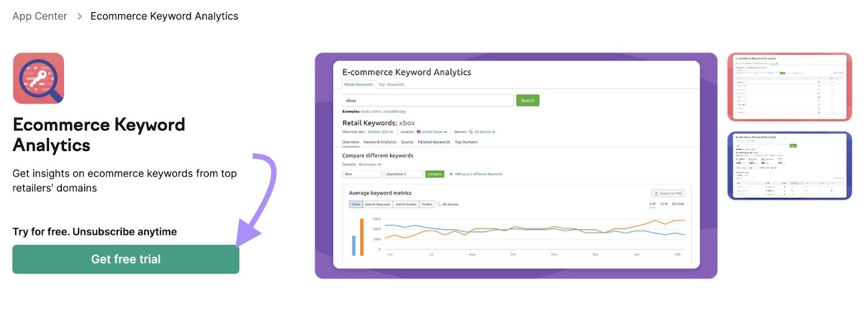
Task: Switch to the Top Keywords tab
Action: coord(392,85)
